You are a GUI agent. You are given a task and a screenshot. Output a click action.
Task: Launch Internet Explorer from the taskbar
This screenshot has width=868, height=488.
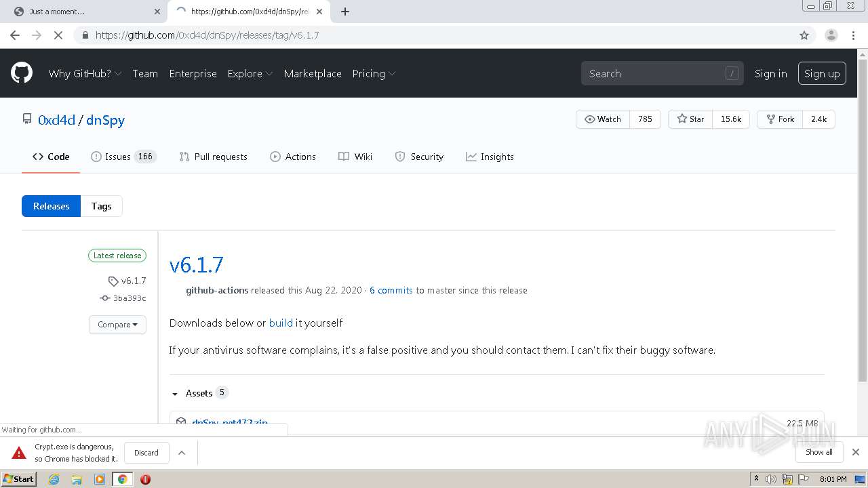(x=54, y=479)
